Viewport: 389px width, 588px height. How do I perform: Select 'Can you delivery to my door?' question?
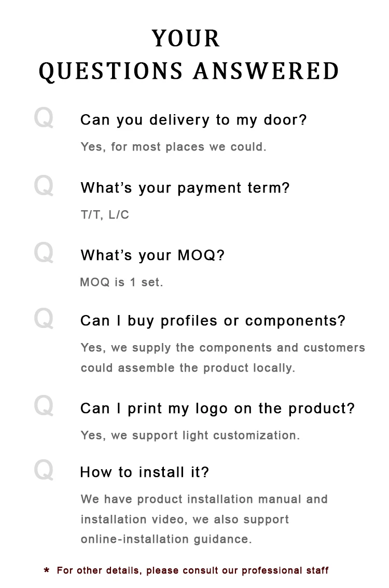193,120
